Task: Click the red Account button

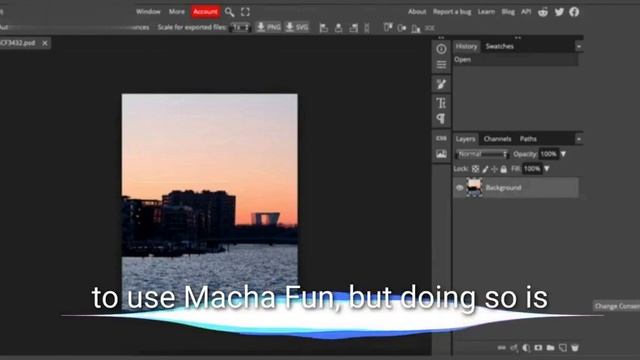Action: pyautogui.click(x=205, y=12)
